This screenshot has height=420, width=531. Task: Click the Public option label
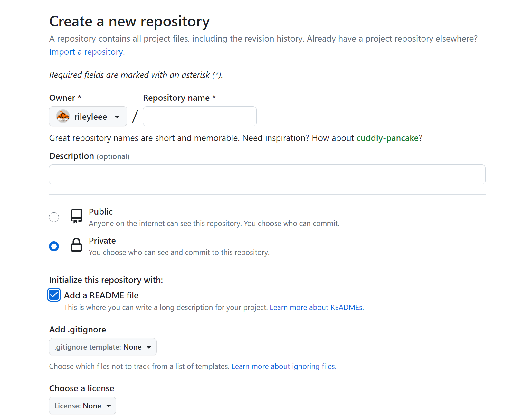tap(101, 212)
